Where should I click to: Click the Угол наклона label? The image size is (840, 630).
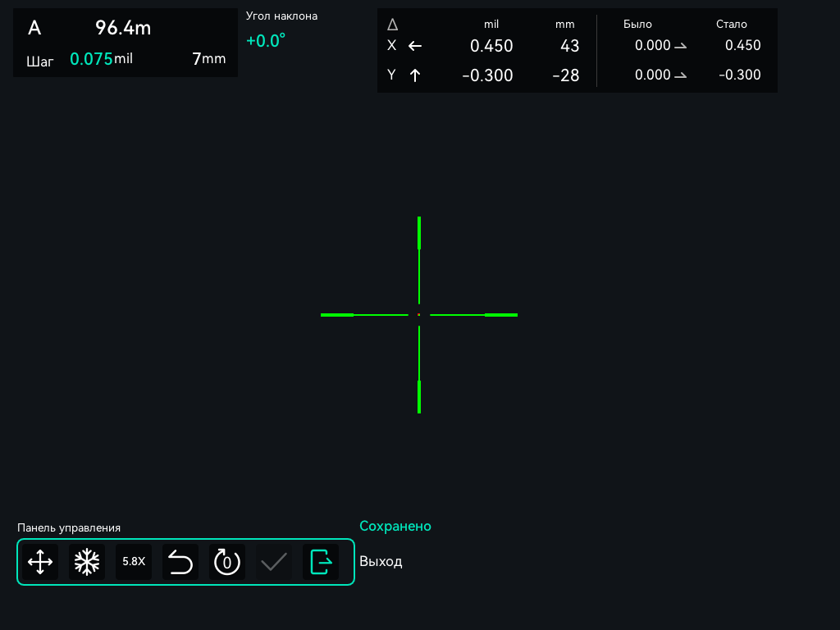[x=282, y=16]
